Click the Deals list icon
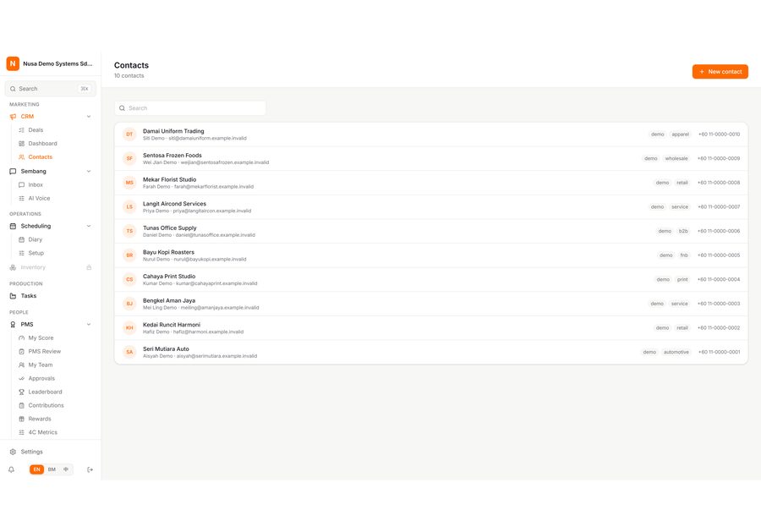 click(x=21, y=130)
